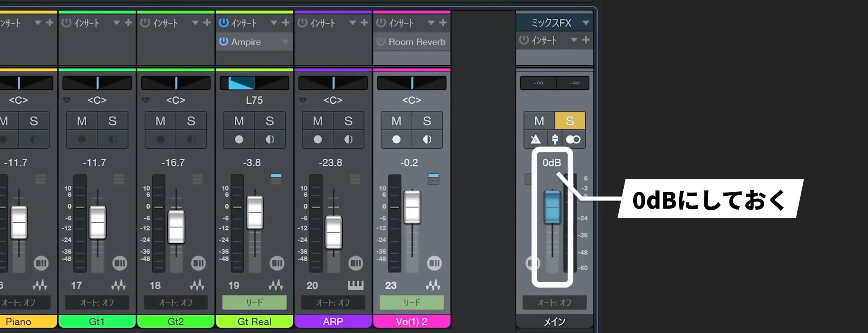Click the keyboard instrument icon on ARP

pos(355,285)
